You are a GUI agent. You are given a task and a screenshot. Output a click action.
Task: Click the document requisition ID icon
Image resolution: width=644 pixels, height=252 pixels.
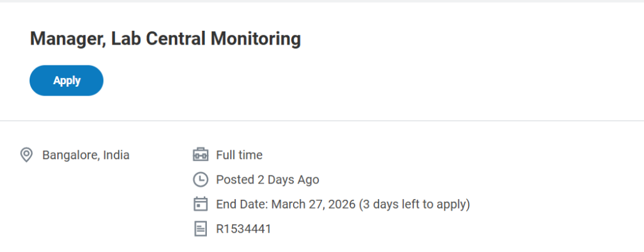[200, 229]
